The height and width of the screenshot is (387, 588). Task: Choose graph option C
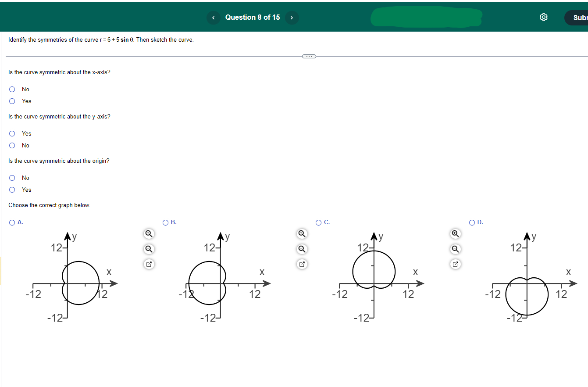tap(317, 222)
